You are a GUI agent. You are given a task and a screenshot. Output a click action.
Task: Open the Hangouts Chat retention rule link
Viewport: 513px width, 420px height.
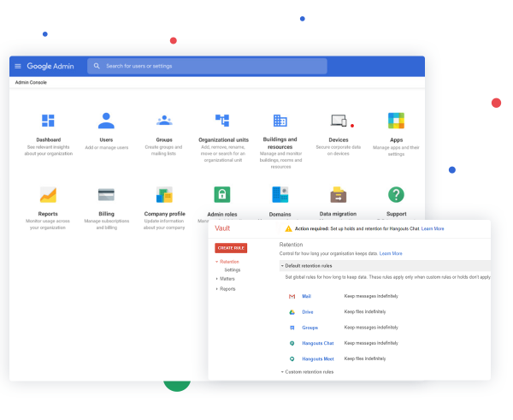point(318,343)
